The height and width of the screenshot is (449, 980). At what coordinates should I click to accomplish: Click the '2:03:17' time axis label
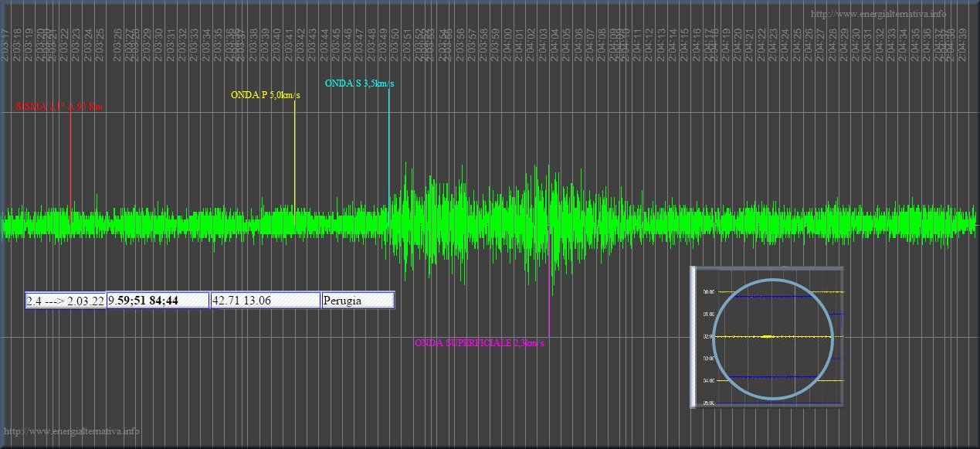coord(5,44)
